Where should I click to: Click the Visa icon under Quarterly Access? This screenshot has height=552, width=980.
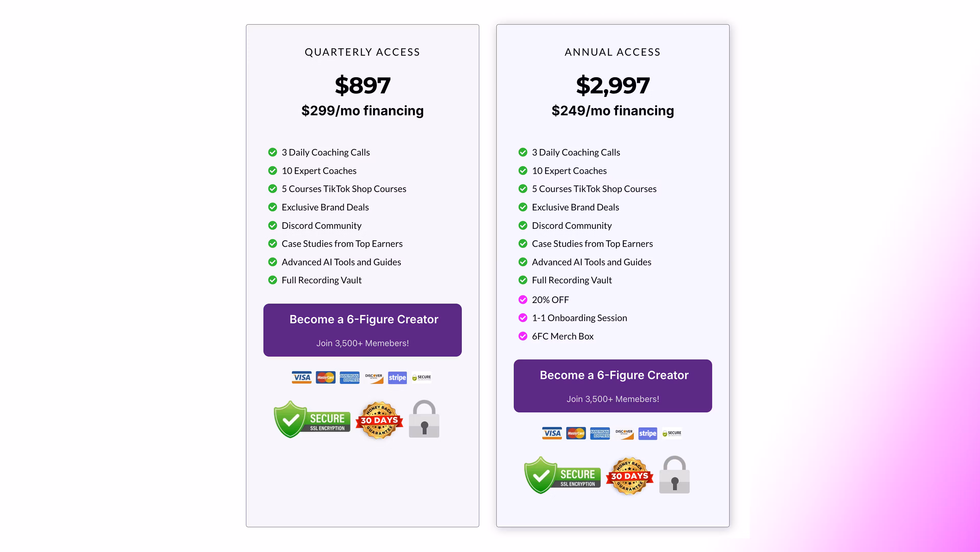click(x=301, y=377)
